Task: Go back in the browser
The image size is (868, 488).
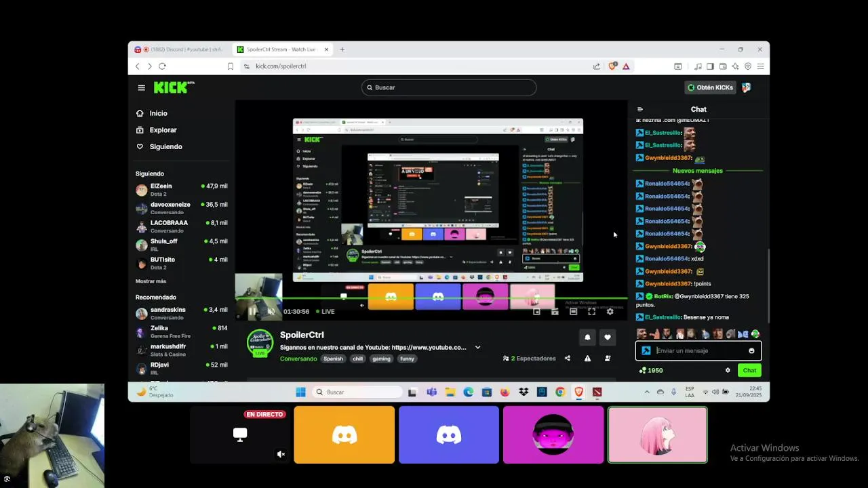Action: (x=138, y=66)
